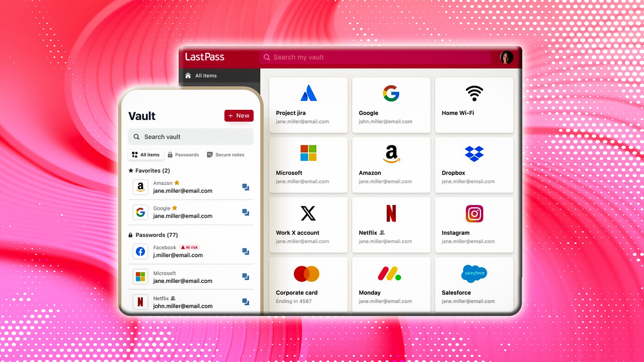Expand All items section in LastPass
The image size is (644, 362).
206,75
